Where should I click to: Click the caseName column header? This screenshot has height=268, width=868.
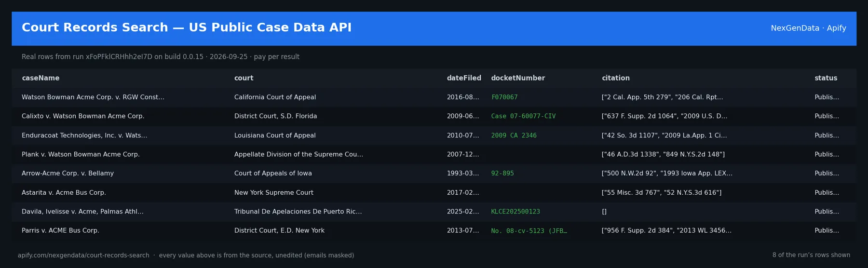tap(41, 78)
